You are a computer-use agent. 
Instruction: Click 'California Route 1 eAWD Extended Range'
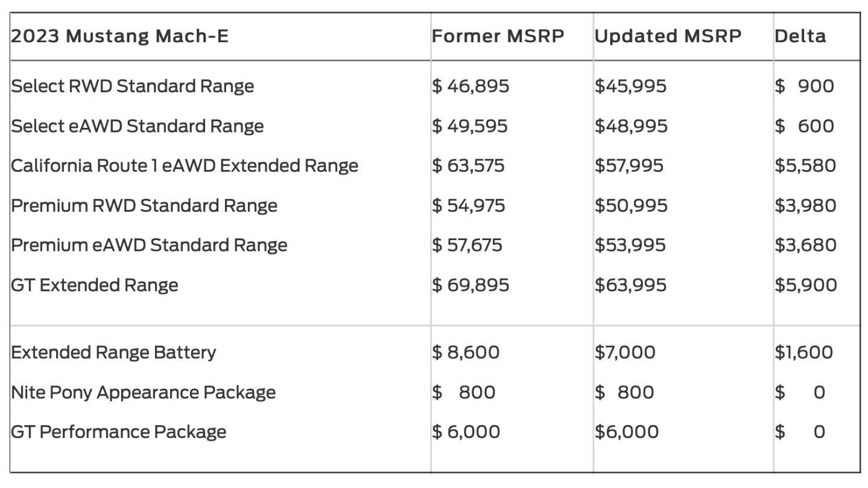tap(185, 166)
